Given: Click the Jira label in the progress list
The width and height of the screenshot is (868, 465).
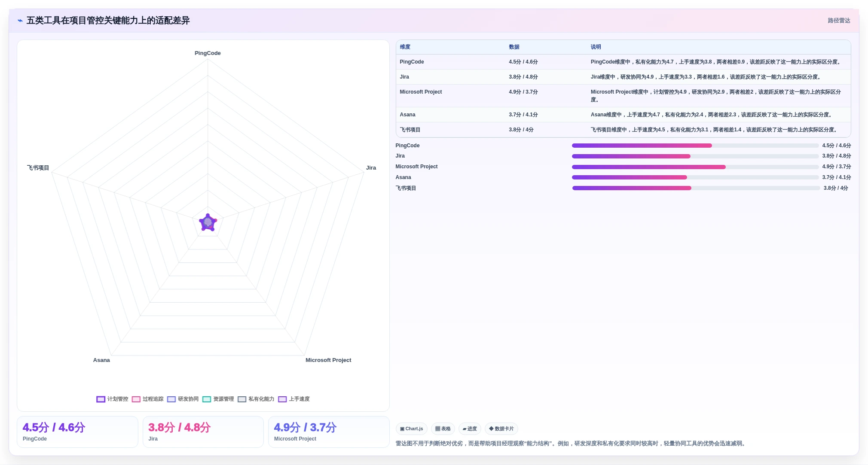Looking at the screenshot, I should tap(400, 156).
